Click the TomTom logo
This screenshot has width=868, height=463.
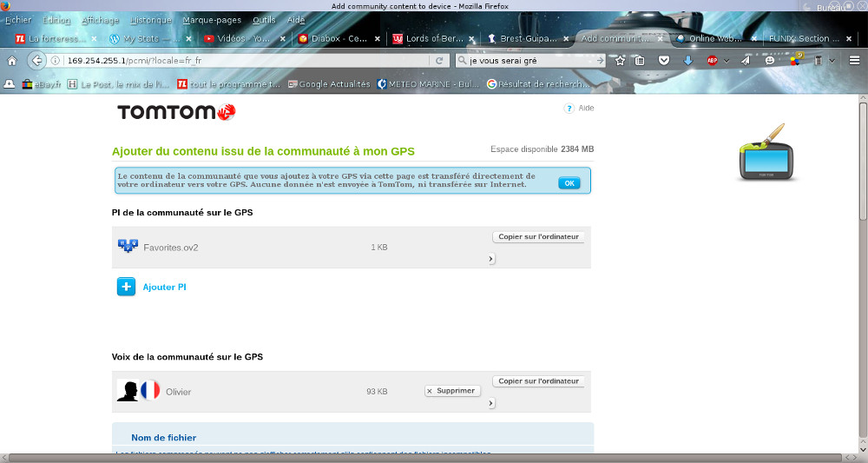[x=176, y=112]
